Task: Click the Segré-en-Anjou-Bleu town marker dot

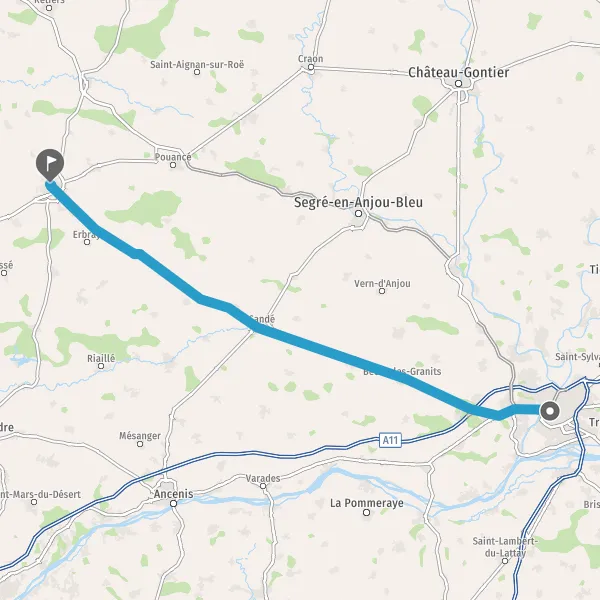Action: [359, 214]
